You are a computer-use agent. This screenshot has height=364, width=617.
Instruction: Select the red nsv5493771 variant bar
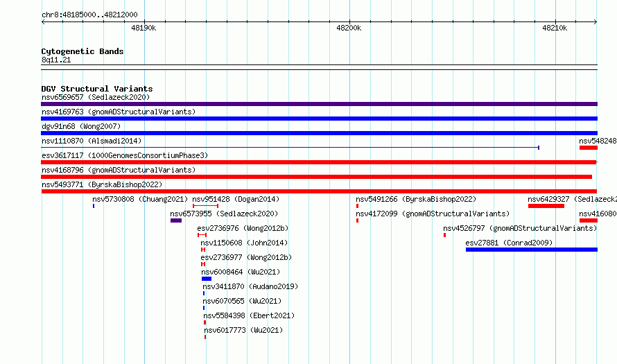tap(319, 191)
